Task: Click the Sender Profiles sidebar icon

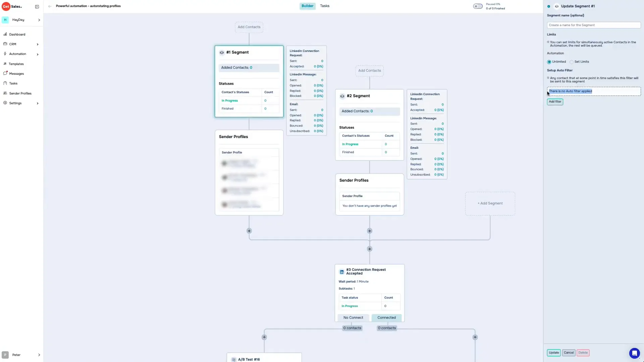Action: click(5, 93)
